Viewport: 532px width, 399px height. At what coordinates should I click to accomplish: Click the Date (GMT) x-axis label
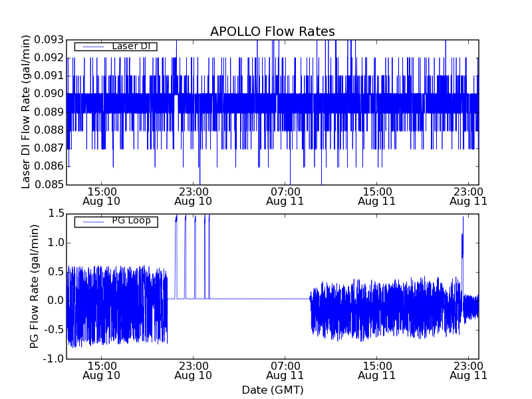pyautogui.click(x=272, y=390)
